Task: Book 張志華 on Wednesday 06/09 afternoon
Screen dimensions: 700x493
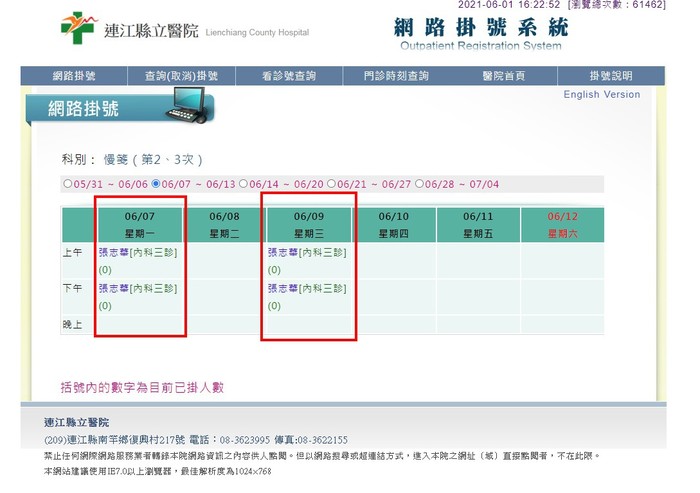Action: (x=306, y=288)
